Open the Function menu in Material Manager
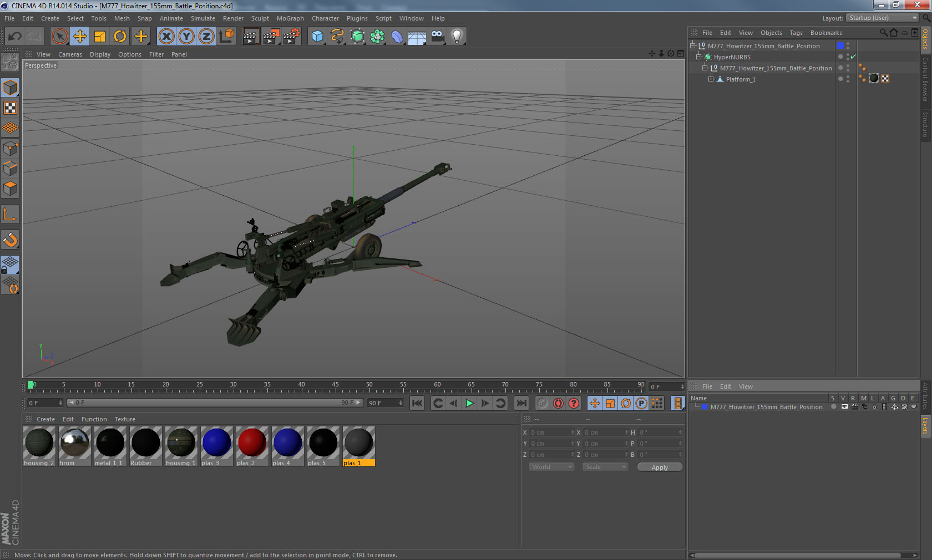 coord(94,419)
